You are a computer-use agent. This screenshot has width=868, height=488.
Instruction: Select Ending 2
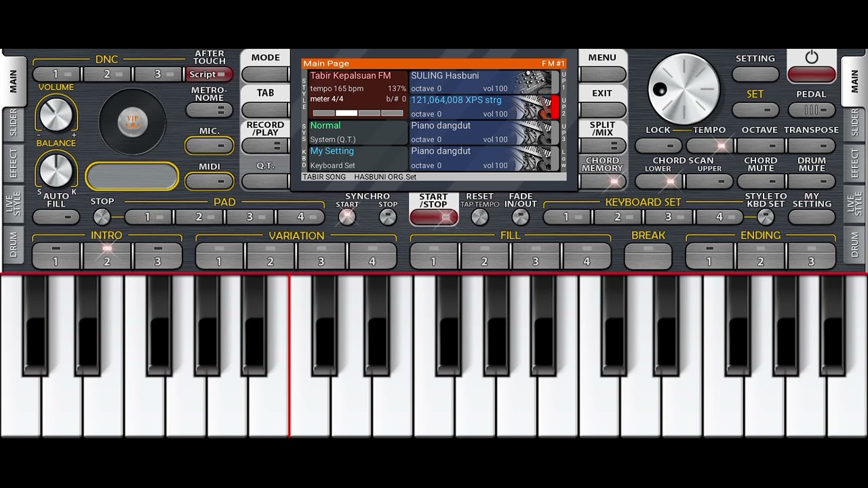pos(761,256)
